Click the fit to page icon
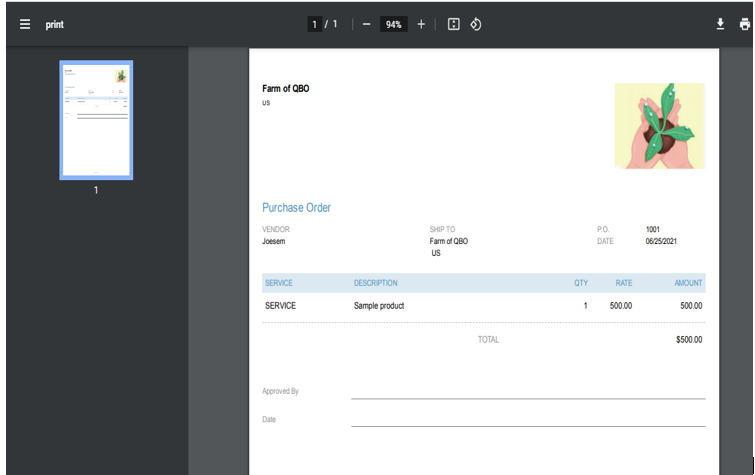 pos(454,24)
